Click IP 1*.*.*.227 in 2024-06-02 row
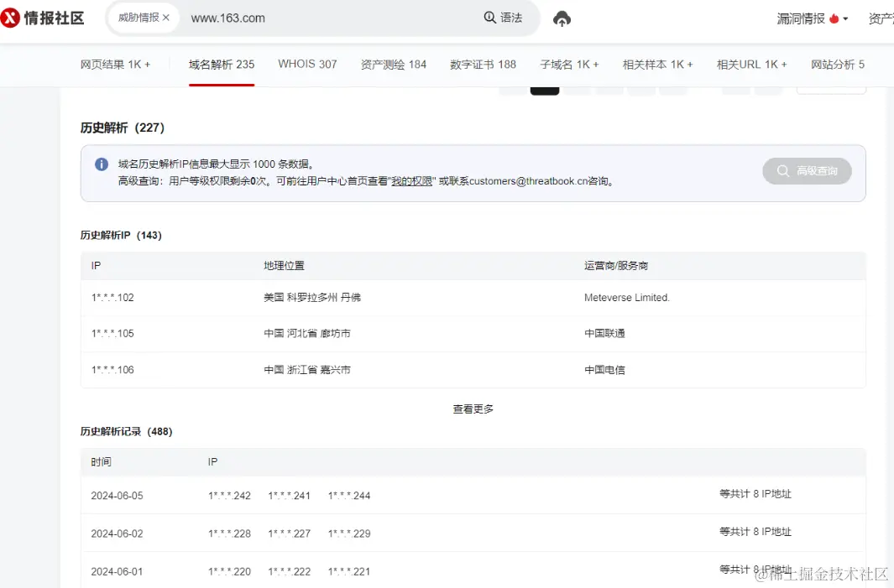The height and width of the screenshot is (588, 894). (x=289, y=533)
